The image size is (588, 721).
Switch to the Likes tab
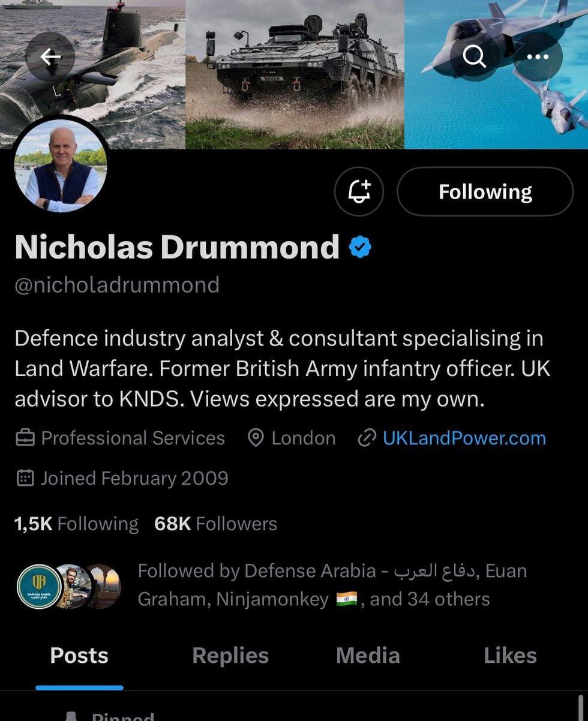pyautogui.click(x=510, y=656)
